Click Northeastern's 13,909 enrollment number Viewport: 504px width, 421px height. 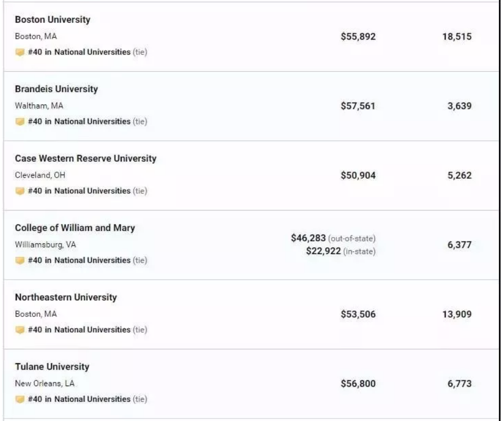(x=457, y=314)
